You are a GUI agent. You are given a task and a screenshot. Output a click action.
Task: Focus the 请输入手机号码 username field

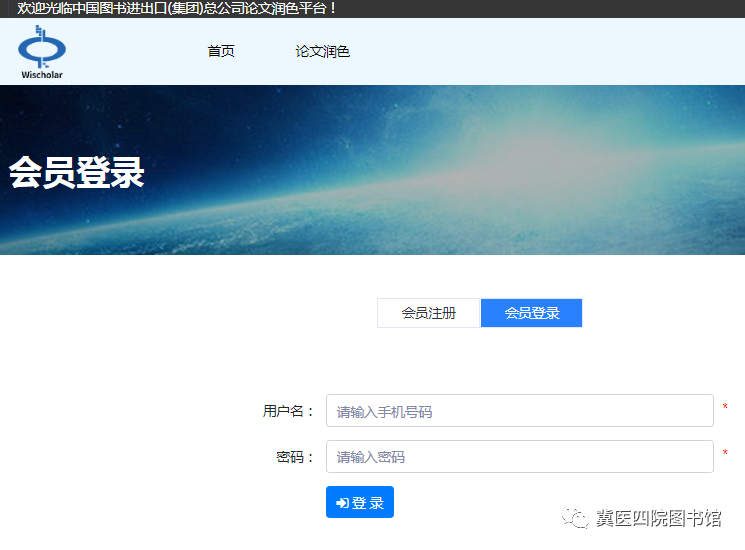tap(520, 411)
